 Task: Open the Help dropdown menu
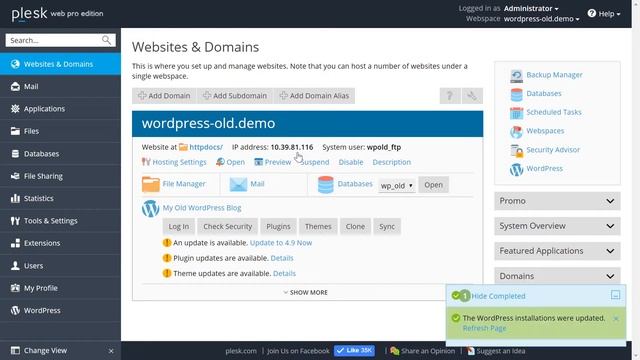pos(609,13)
